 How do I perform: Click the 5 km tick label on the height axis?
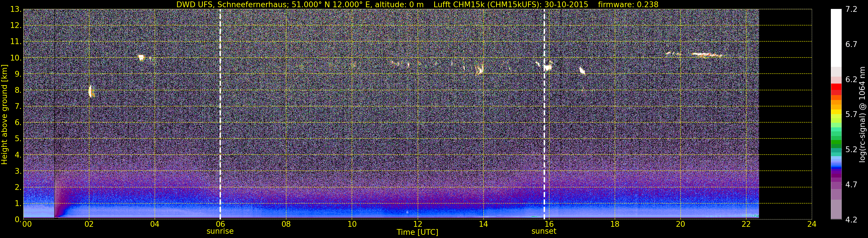18,139
